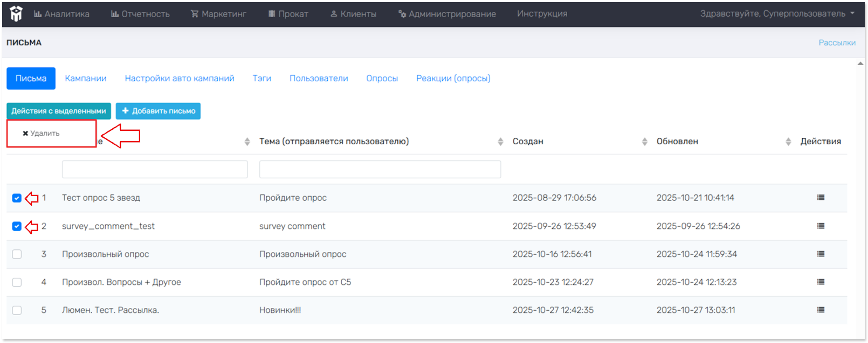Open actions menu icon for row 1
Viewport: 868px width, 343px height.
point(820,198)
